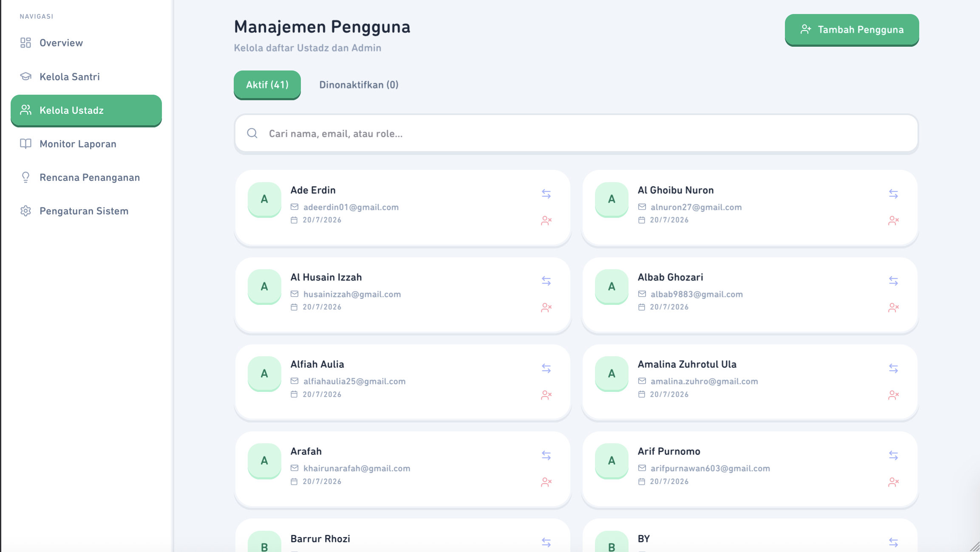This screenshot has height=552, width=980.
Task: Click email arifpurnawan603@gmail.com
Action: 710,468
